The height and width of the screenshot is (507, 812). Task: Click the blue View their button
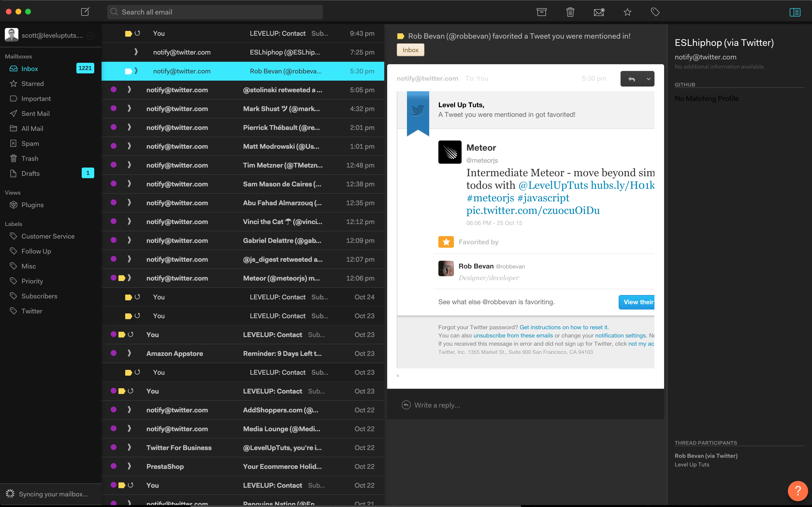coord(637,302)
